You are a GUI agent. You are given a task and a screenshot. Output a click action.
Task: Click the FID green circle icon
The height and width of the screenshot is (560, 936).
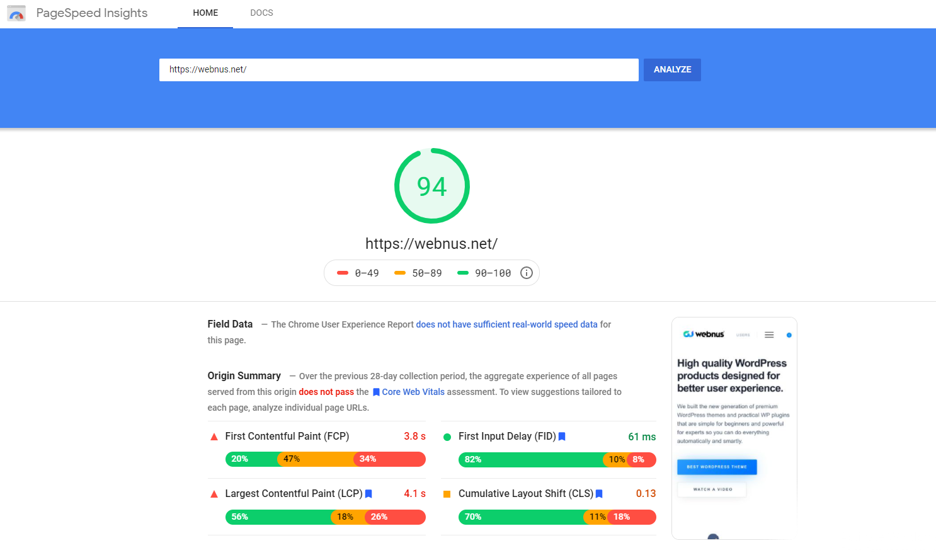tap(447, 437)
